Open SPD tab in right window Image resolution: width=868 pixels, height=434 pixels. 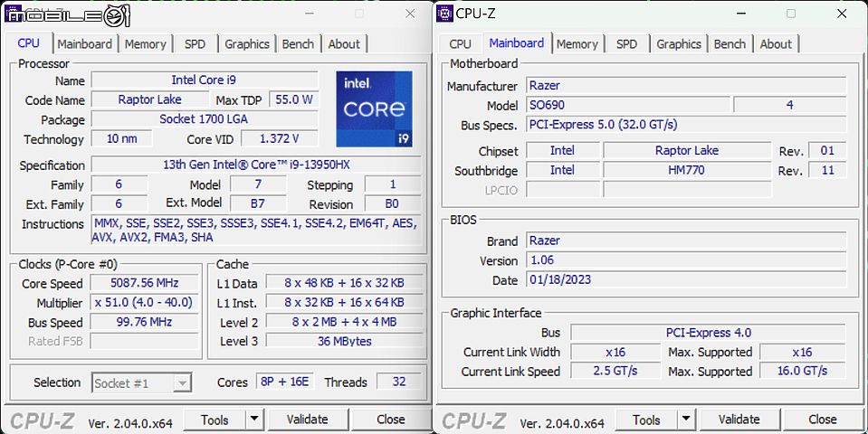click(x=626, y=44)
